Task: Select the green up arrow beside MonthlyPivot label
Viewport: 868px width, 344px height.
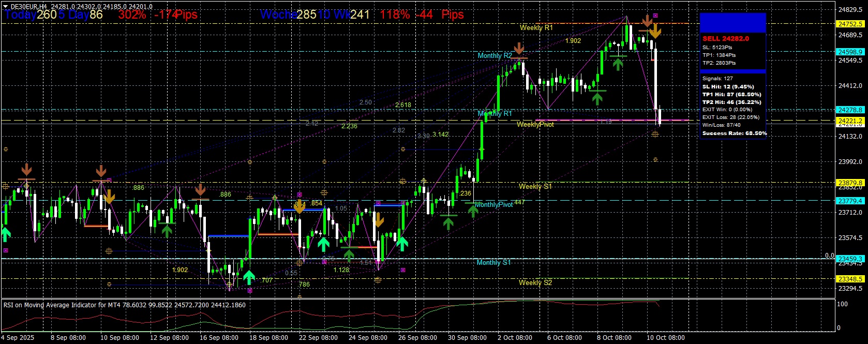Action: click(472, 210)
